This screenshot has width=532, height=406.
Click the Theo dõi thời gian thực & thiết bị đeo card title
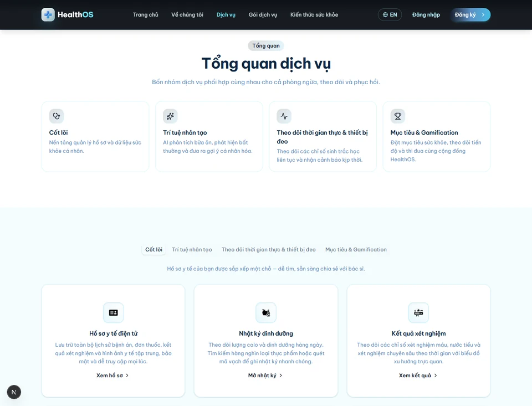coord(323,137)
